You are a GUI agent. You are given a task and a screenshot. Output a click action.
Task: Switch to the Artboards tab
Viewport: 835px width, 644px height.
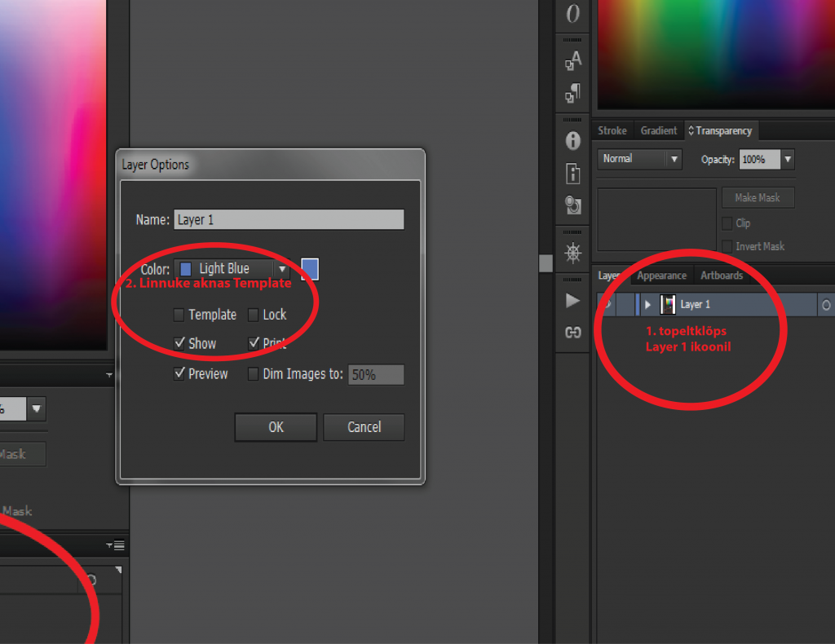722,276
